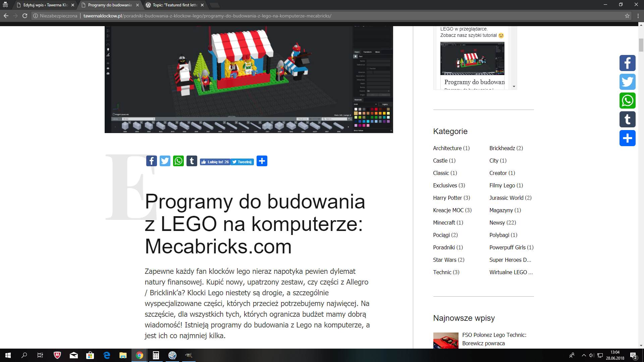644x362 pixels.
Task: Open the floating blue plus share menu
Action: (x=627, y=138)
